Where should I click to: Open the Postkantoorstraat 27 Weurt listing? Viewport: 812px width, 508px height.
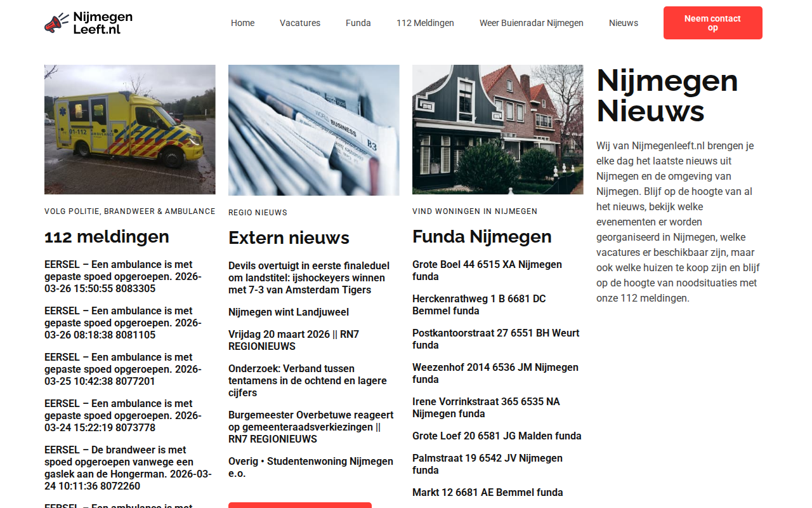(x=496, y=339)
